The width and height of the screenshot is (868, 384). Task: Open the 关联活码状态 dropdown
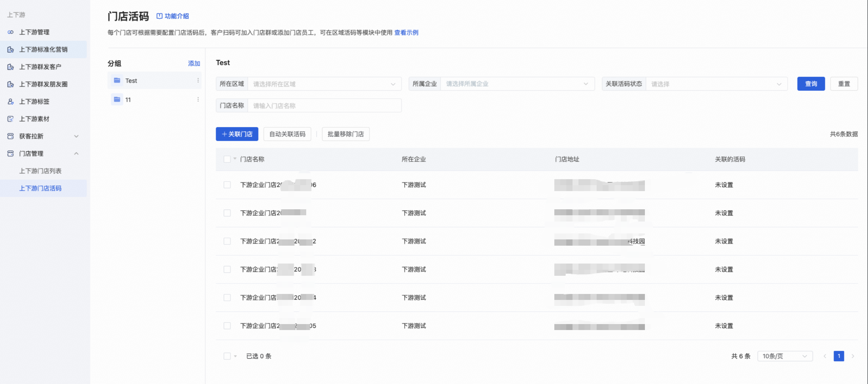(716, 84)
